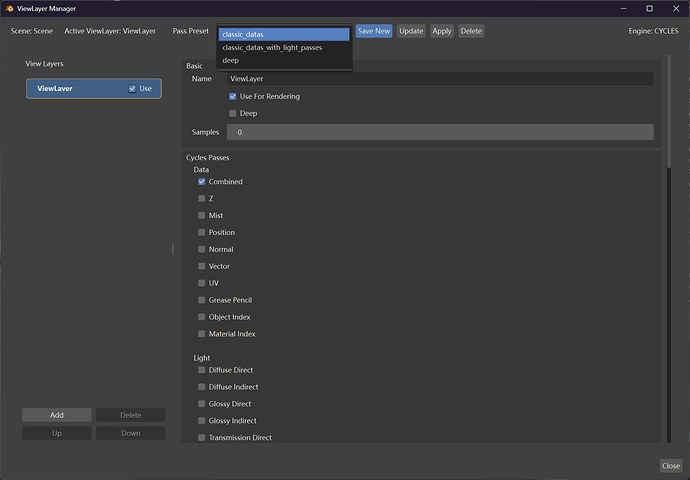Maximize the ViewLayer Manager window
Image resolution: width=690 pixels, height=480 pixels.
(649, 8)
